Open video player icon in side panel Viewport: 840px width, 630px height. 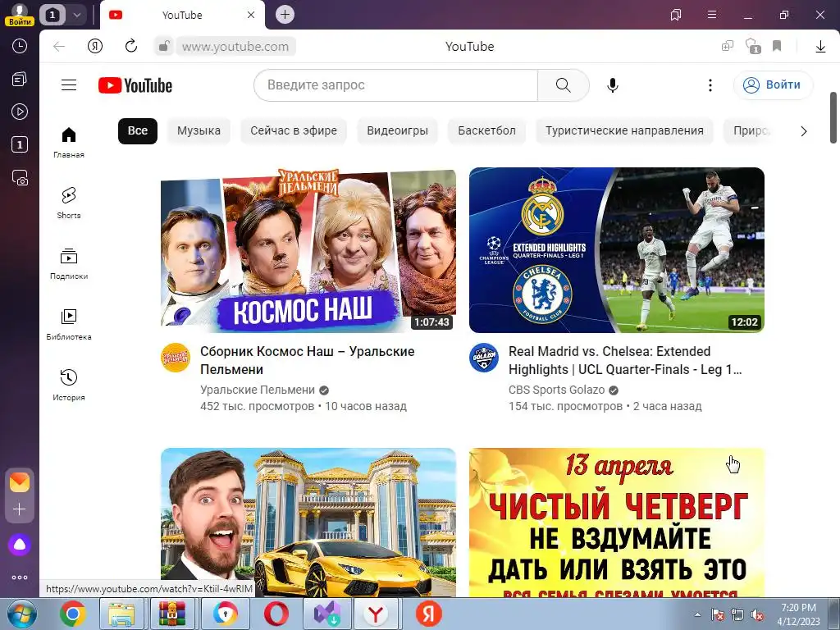20,112
